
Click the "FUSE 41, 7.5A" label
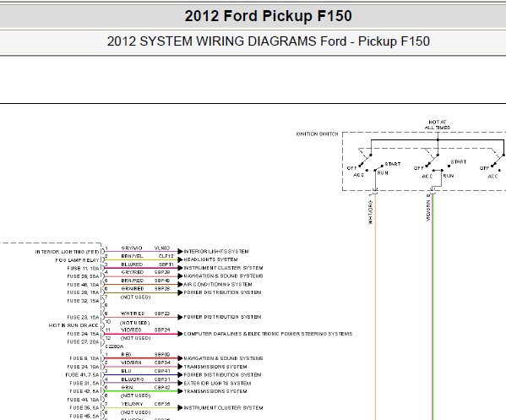82,375
